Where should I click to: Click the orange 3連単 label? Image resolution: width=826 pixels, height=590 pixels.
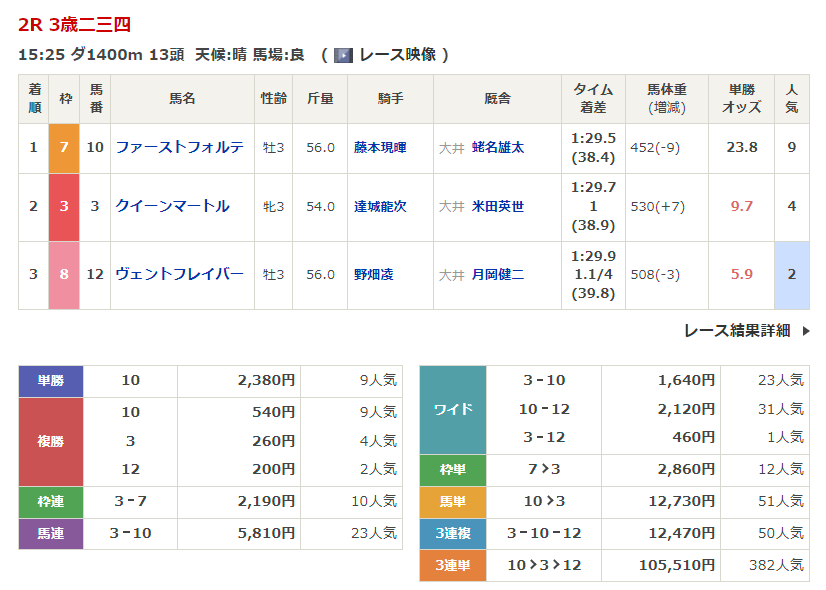(452, 565)
